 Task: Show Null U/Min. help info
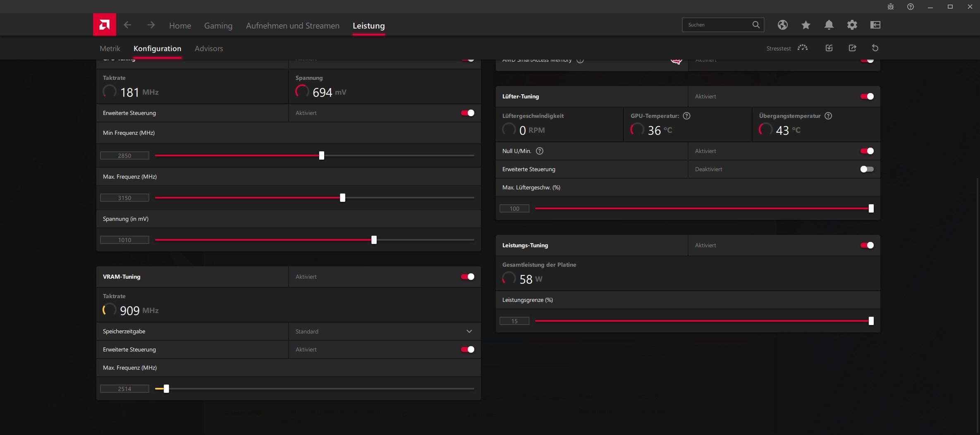point(540,151)
